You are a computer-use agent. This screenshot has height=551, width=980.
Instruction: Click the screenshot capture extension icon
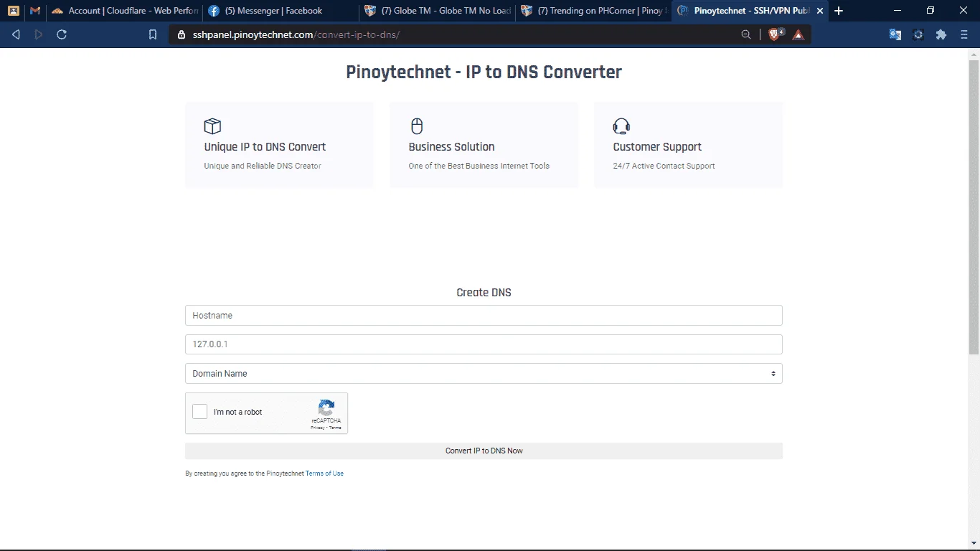pos(918,34)
